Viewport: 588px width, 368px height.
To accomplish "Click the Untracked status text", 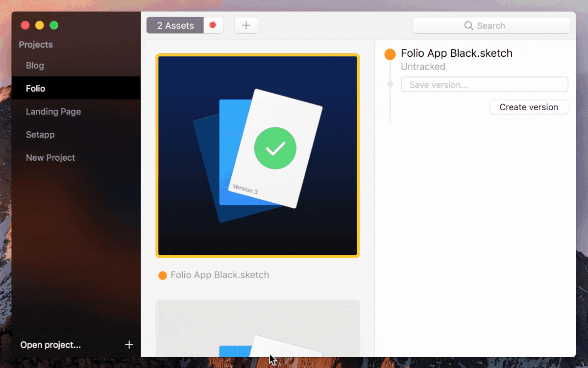I will coord(423,67).
